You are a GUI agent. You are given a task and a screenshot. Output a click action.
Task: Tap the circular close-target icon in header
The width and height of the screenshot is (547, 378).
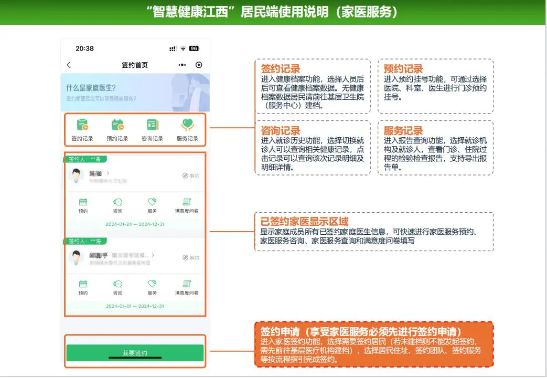click(x=199, y=65)
